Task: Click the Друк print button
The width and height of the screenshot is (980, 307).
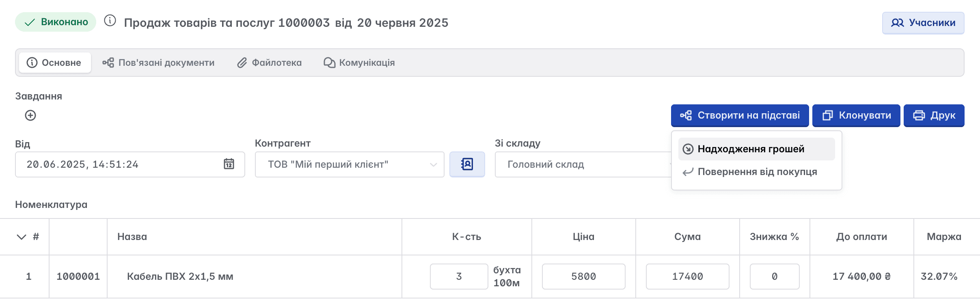Action: tap(934, 116)
